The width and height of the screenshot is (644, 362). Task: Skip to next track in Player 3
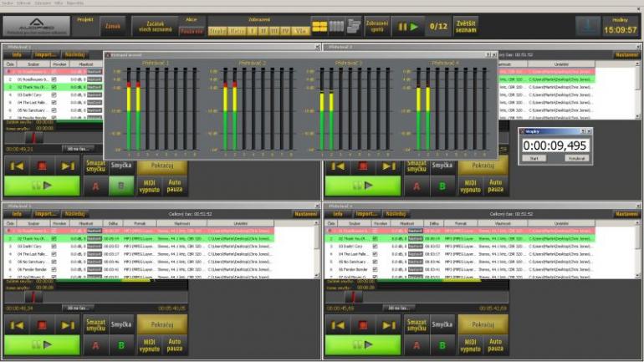[68, 325]
